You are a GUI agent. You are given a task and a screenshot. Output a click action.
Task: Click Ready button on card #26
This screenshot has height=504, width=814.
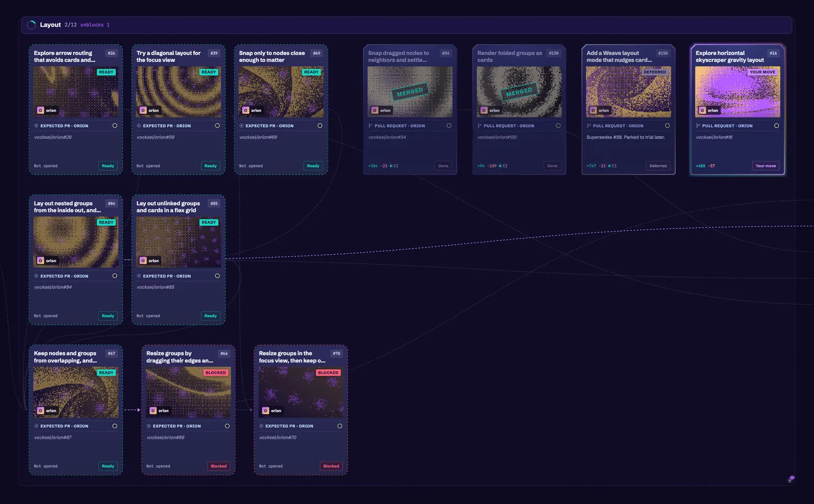click(x=108, y=166)
